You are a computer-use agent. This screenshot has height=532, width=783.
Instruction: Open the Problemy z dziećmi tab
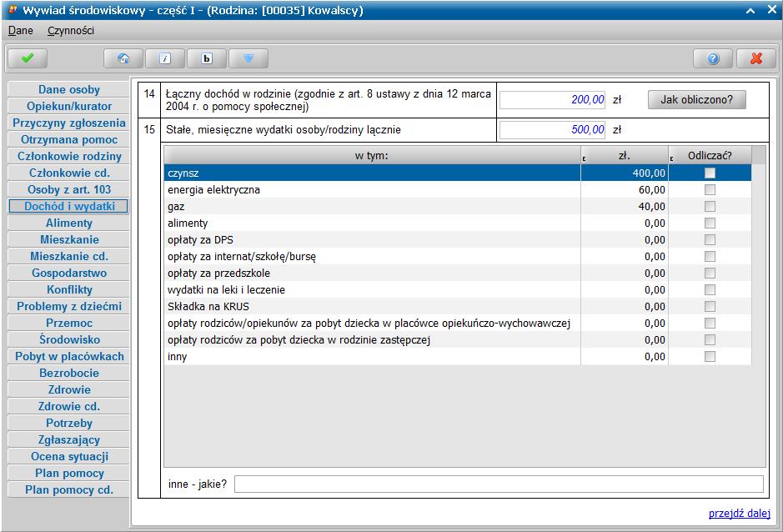click(x=69, y=306)
